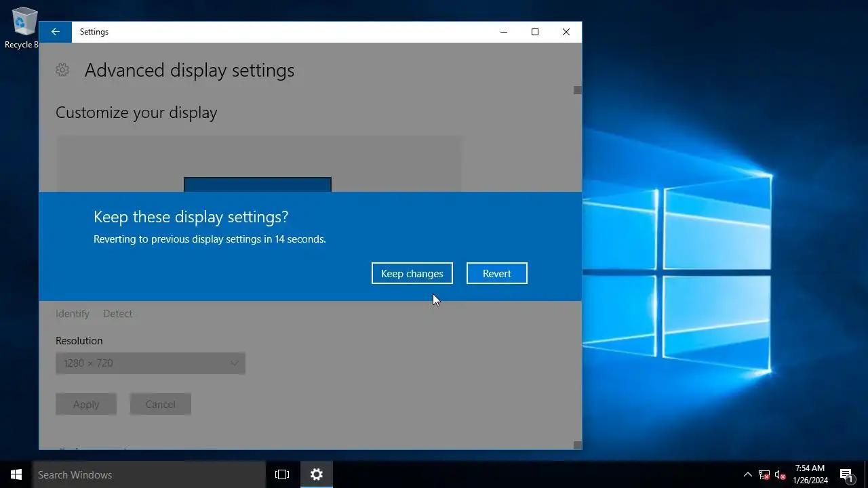This screenshot has height=488, width=868.
Task: Click the 'Resolution' label
Action: pos(79,341)
